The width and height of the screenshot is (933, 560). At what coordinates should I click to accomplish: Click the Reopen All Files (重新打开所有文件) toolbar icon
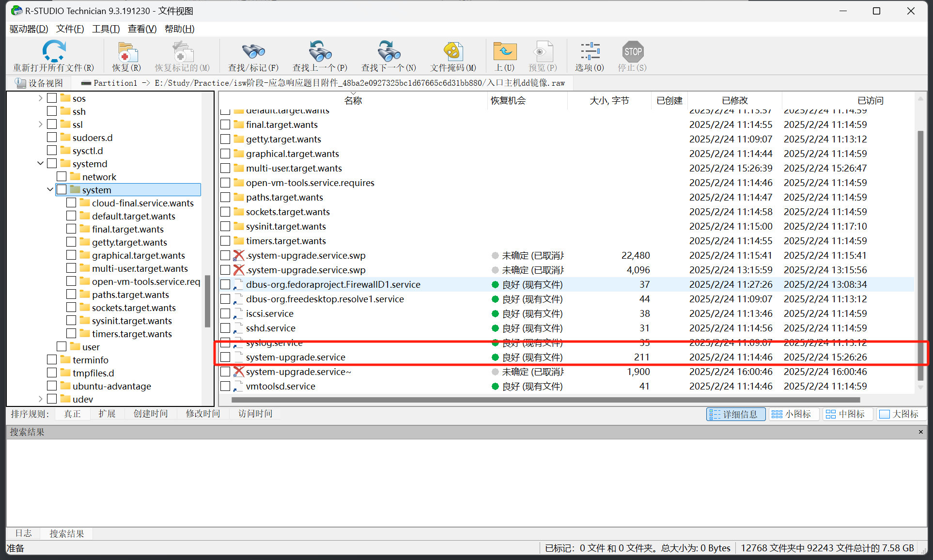(x=54, y=51)
